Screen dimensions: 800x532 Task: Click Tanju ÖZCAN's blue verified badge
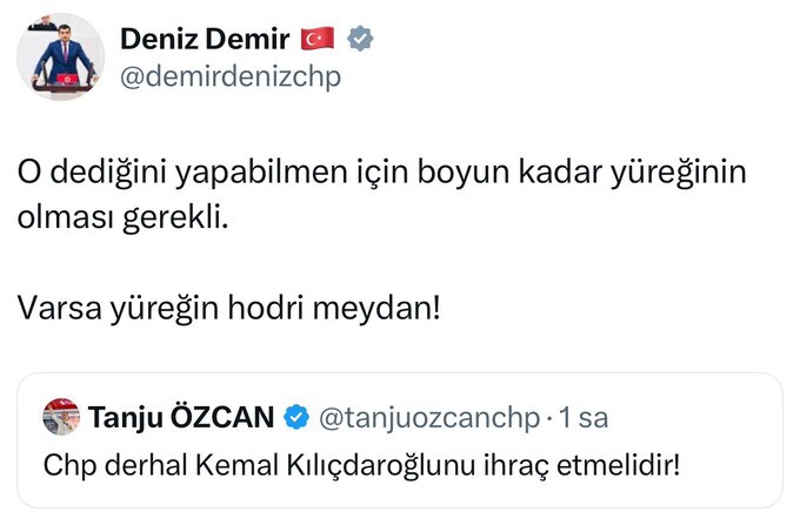point(296,417)
